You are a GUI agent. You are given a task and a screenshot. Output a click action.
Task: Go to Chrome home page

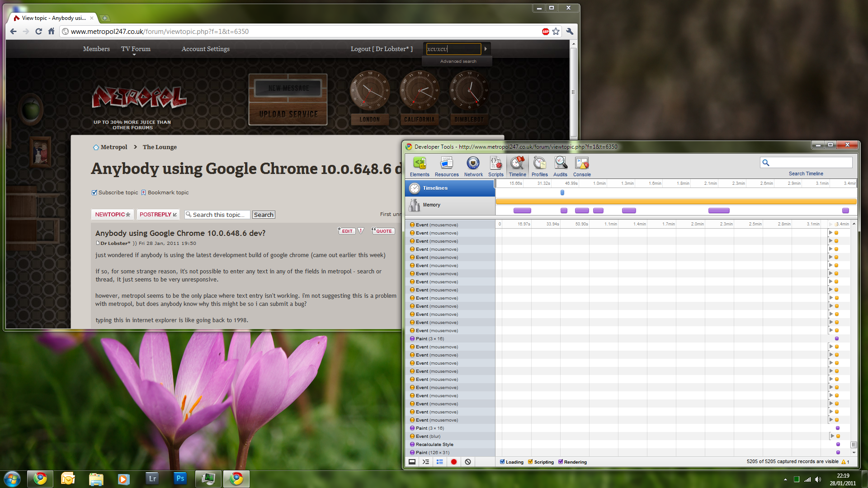click(51, 32)
